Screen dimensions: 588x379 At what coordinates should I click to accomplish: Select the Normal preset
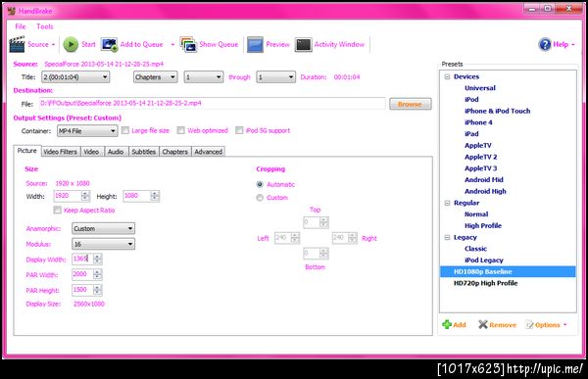tap(476, 214)
